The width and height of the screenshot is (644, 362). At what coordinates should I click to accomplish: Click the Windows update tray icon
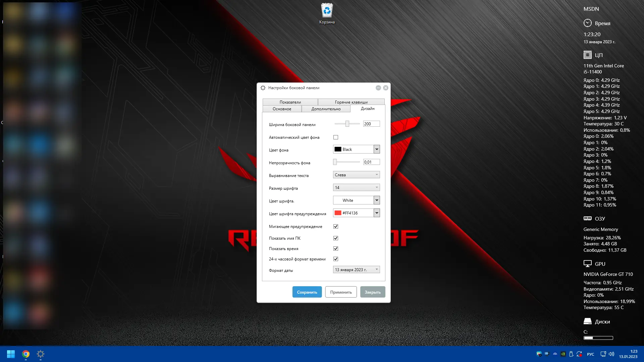(579, 354)
